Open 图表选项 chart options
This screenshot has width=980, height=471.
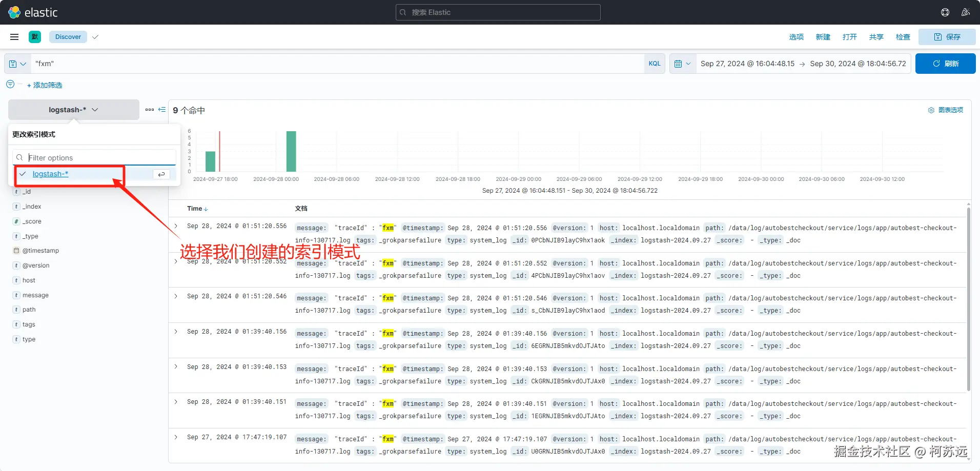point(946,110)
